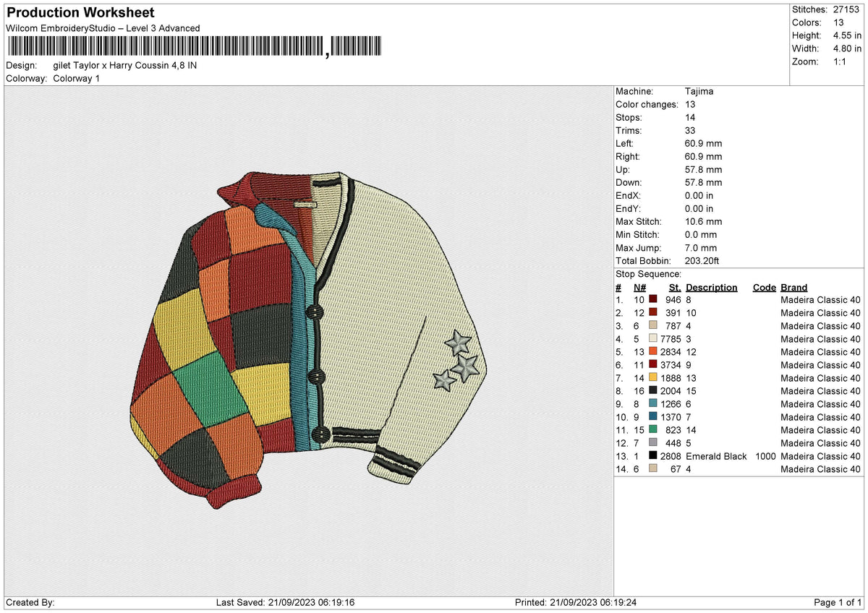Click the yellow swatch in stop 7

tap(652, 377)
